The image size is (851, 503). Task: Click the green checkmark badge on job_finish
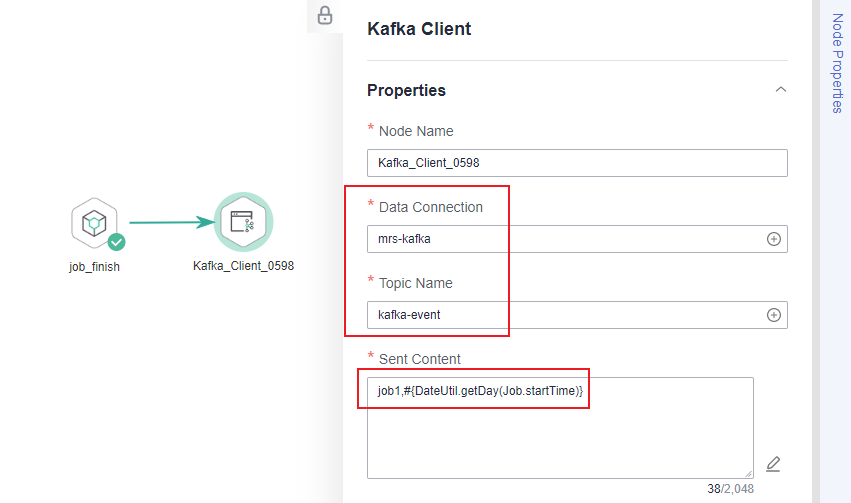pos(117,242)
